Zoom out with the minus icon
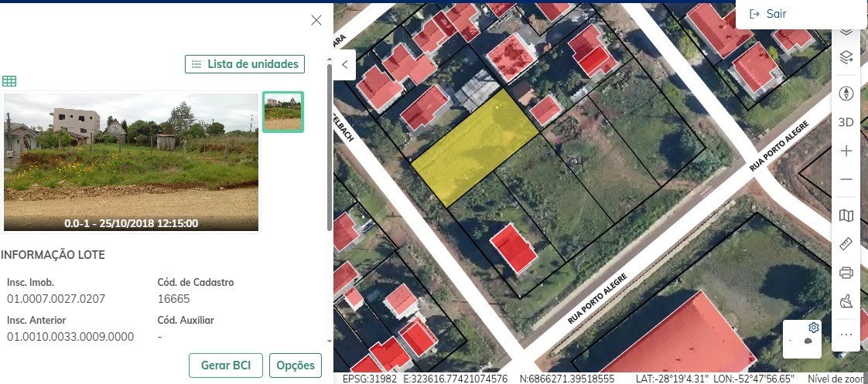This screenshot has height=384, width=868. click(x=846, y=179)
